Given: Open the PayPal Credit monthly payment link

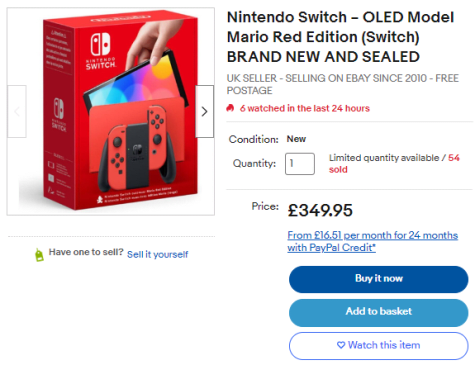Looking at the screenshot, I should coord(372,241).
